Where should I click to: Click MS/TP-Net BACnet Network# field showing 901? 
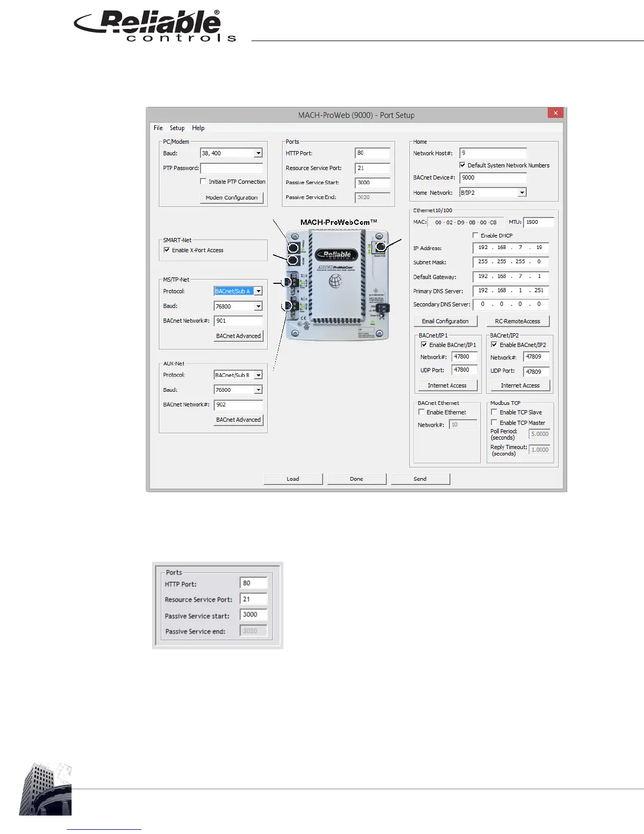tap(238, 321)
